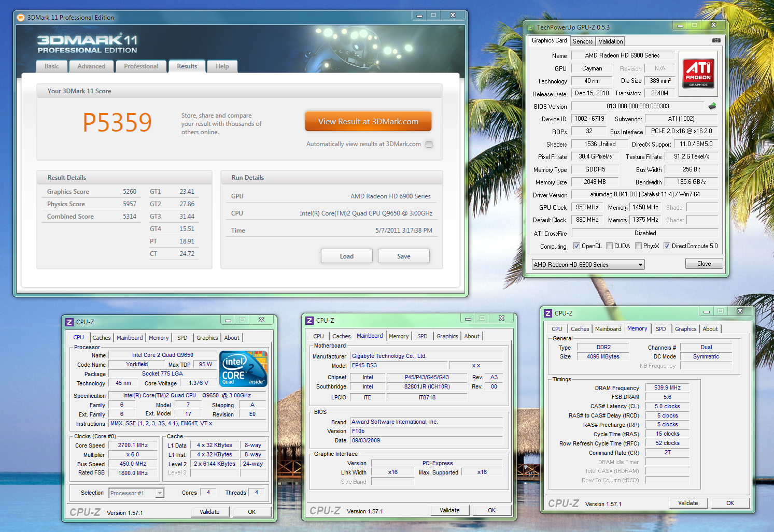Viewport: 774px width, 532px height.
Task: Open About tab in the CPU-Z CPU window
Action: 232,338
